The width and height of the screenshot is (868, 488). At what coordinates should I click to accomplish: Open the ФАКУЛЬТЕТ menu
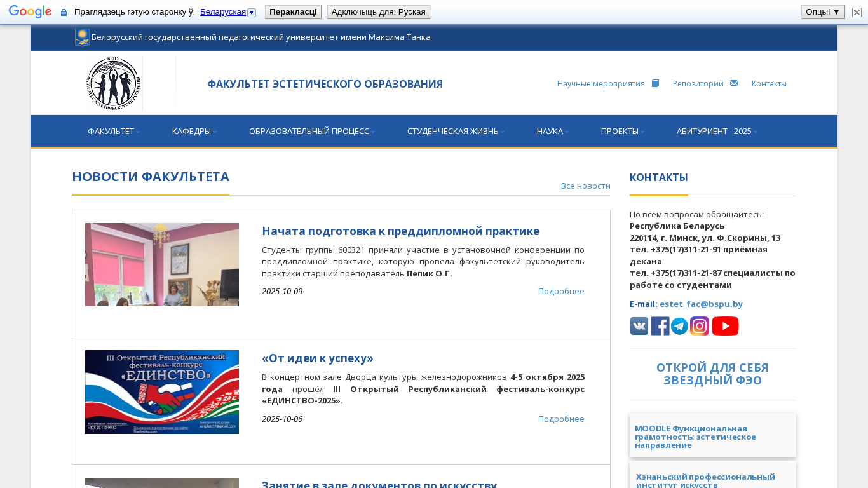tap(114, 132)
